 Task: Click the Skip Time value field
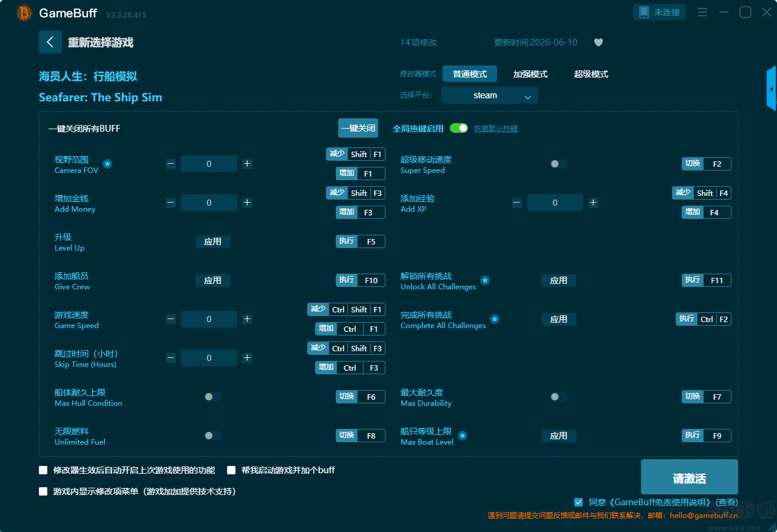coord(209,358)
